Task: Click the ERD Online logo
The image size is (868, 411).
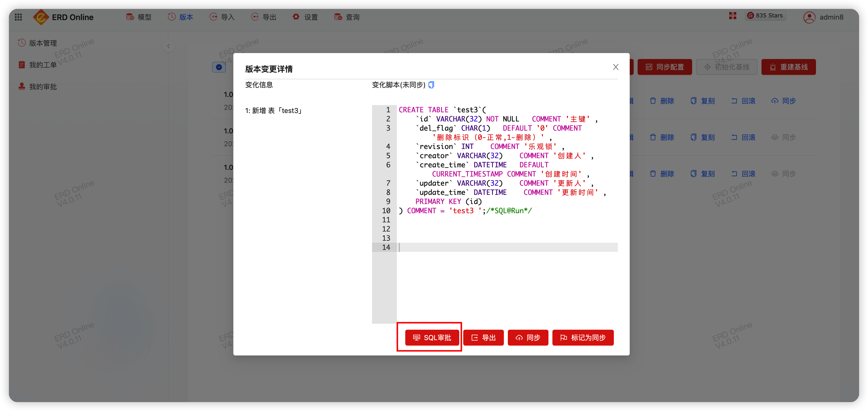Action: pyautogui.click(x=63, y=17)
